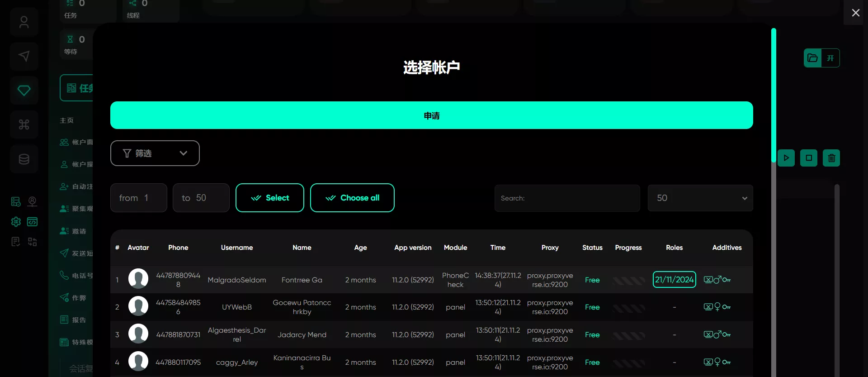The height and width of the screenshot is (377, 868).
Task: Click the progress bar in MalgradoSeldom's row
Action: [x=628, y=281]
